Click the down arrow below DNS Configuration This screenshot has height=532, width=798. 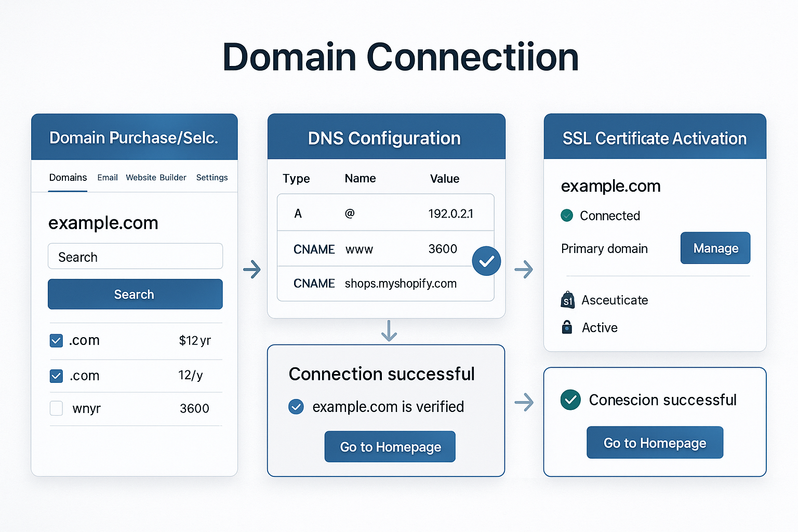(x=389, y=330)
